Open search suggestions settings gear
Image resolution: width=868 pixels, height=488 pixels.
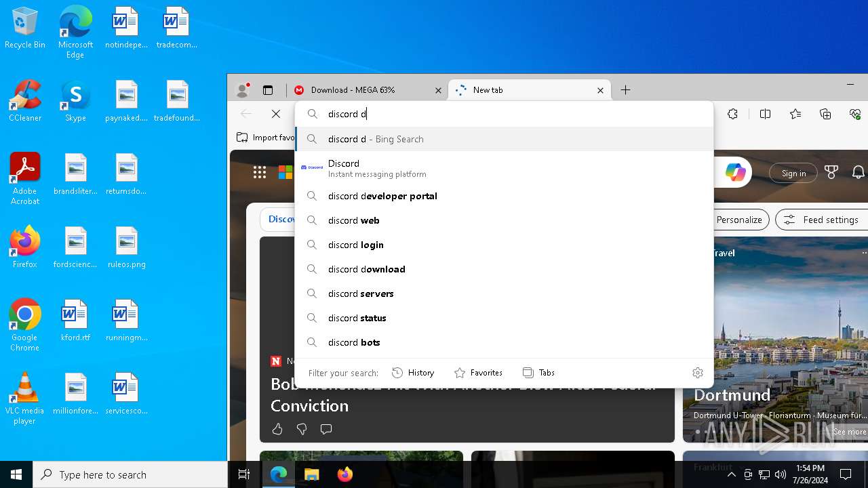click(698, 373)
